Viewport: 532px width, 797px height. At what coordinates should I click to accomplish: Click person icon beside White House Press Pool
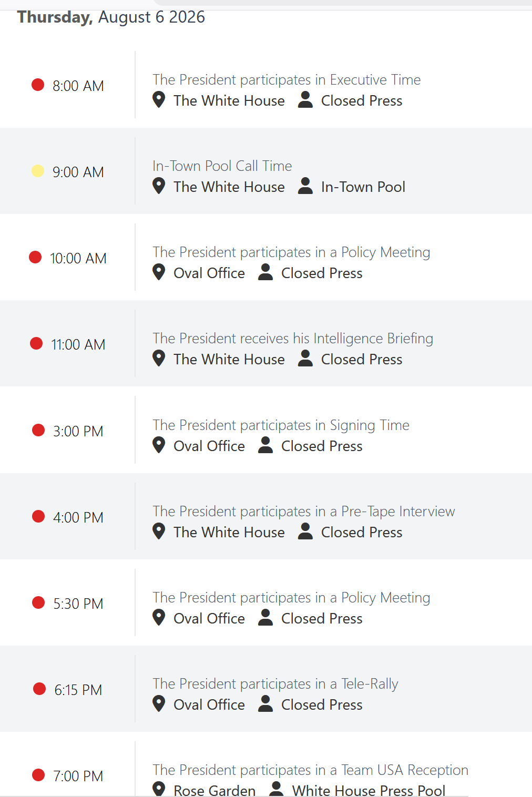277,789
